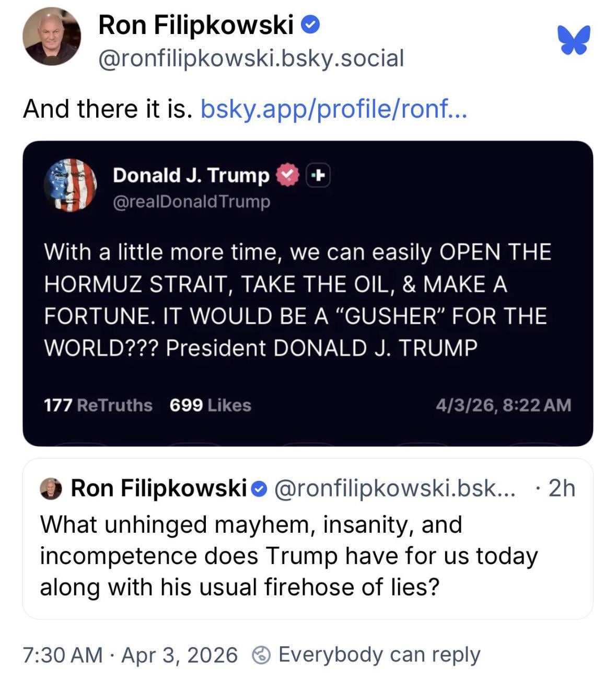Open Ron Filipkowski's large profile avatar

click(52, 37)
